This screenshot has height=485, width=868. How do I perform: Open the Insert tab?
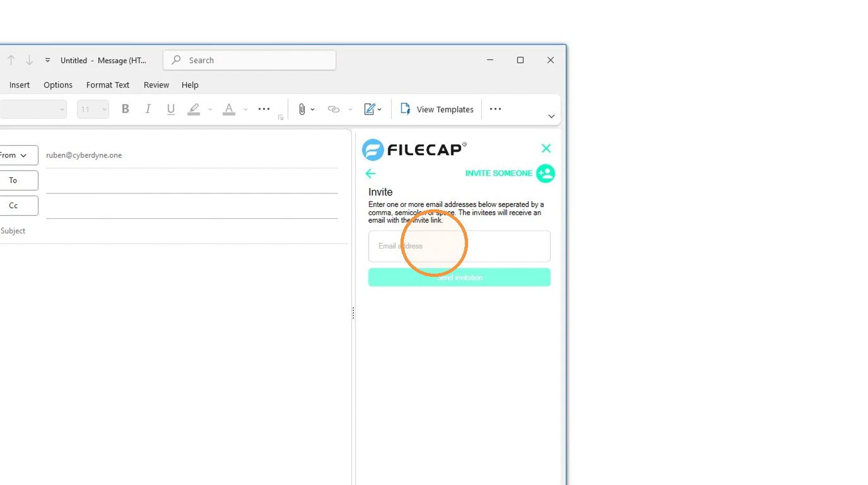[20, 85]
